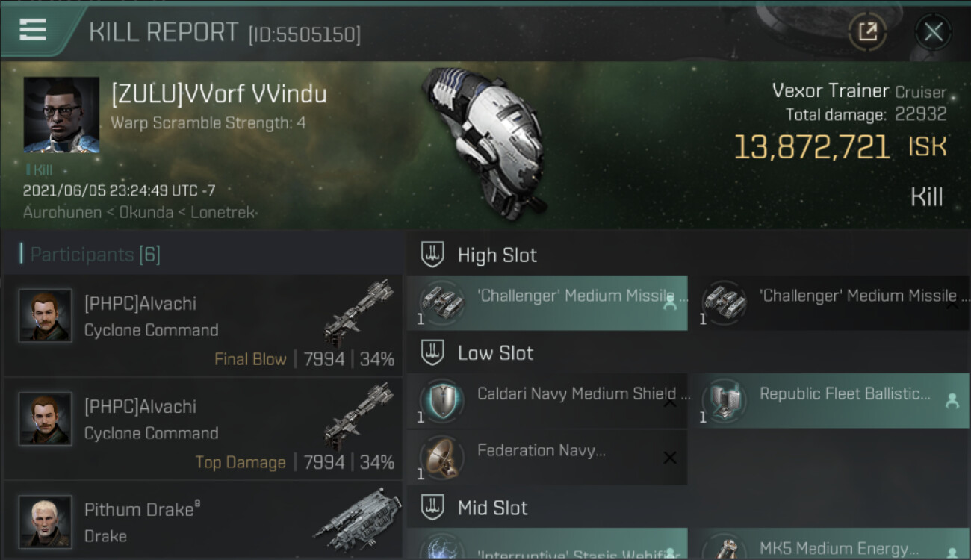Click the share kill report icon
Screen dimensions: 971x560
coord(867,31)
